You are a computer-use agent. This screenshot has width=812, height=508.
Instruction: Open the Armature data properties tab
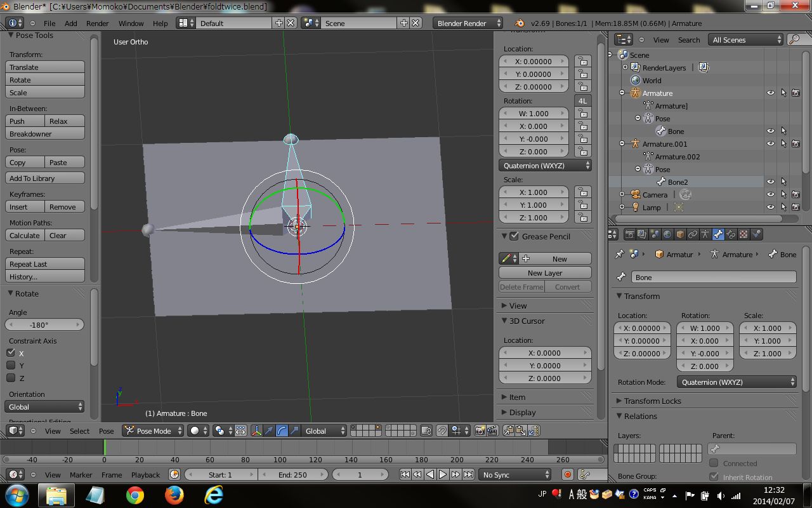tap(705, 234)
